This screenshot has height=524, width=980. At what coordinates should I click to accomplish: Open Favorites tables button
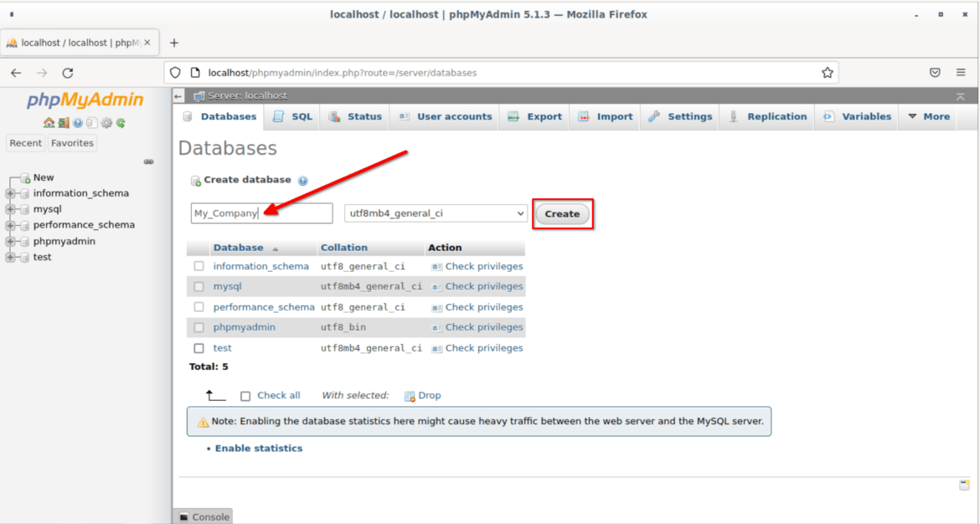pyautogui.click(x=73, y=143)
